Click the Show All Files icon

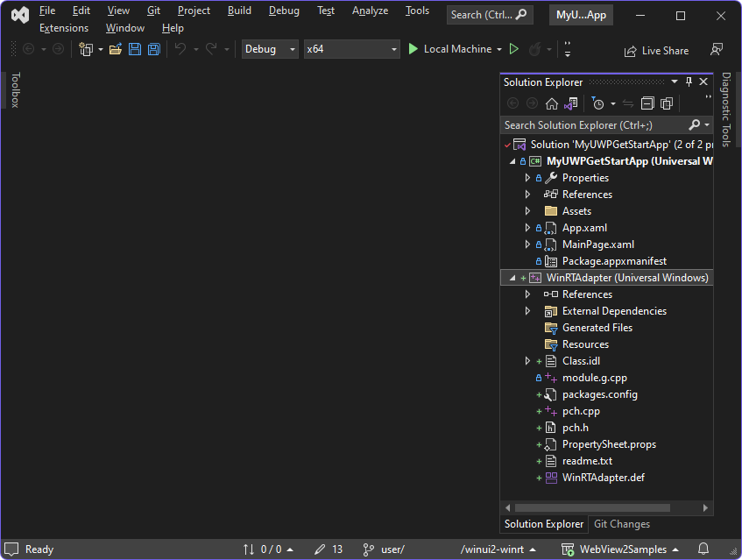[667, 103]
